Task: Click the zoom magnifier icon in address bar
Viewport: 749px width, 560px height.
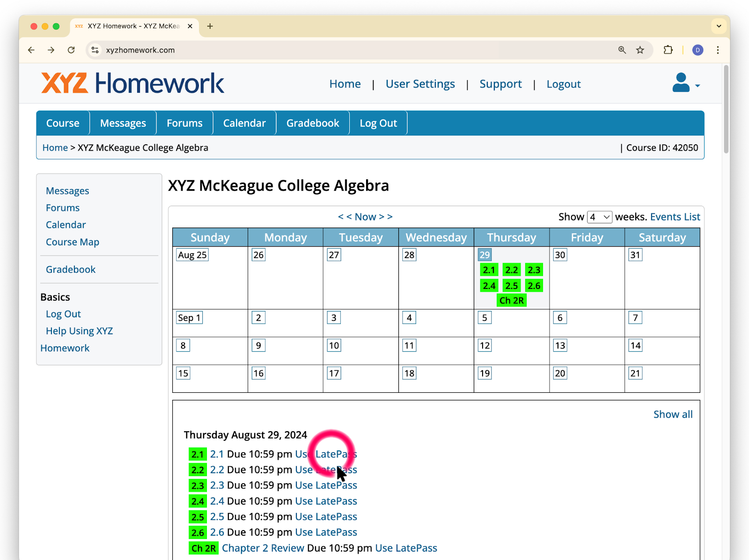Action: 622,50
